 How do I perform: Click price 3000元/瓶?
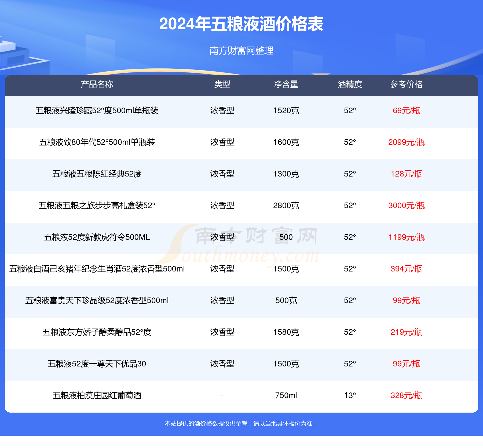407,205
